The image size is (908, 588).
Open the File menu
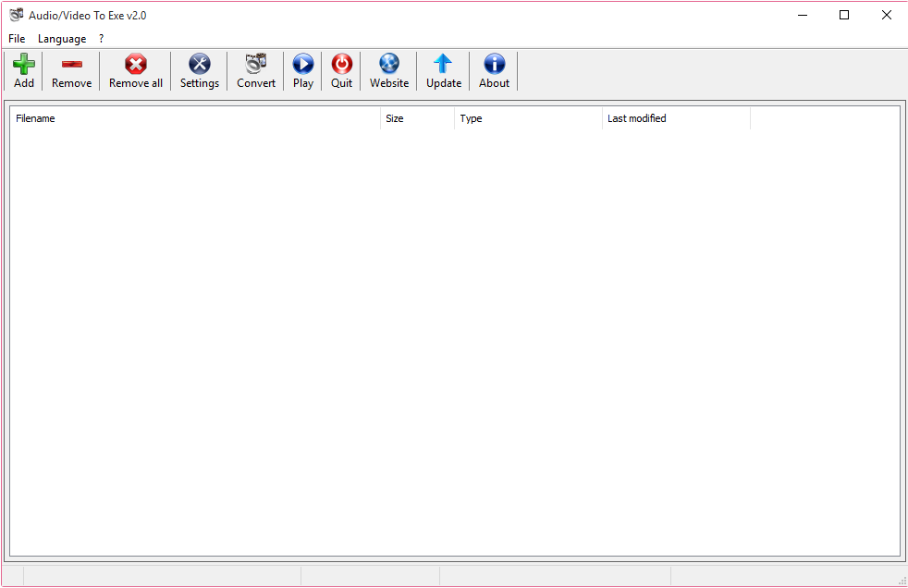pyautogui.click(x=17, y=39)
